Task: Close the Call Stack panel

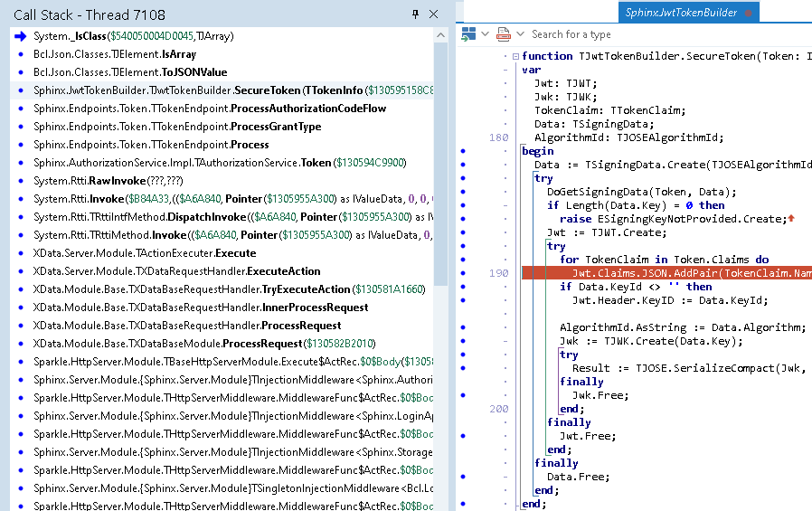Action: (x=433, y=14)
